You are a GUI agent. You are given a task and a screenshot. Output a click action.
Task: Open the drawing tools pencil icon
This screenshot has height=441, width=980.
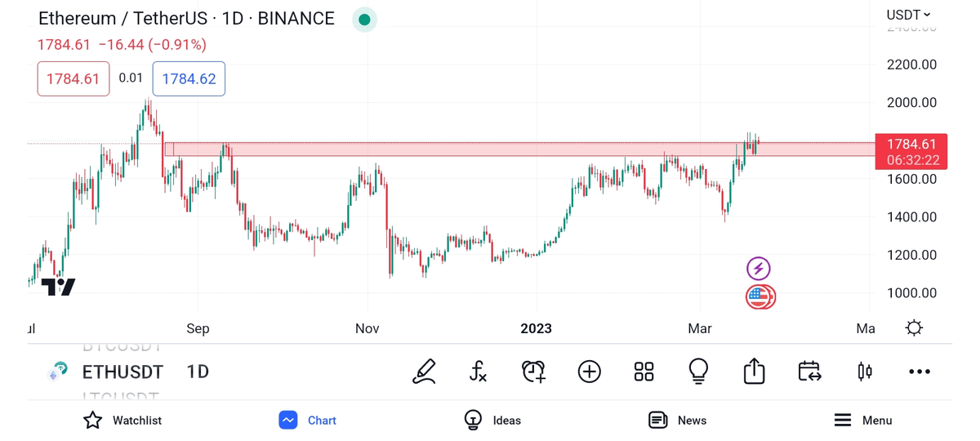point(424,372)
